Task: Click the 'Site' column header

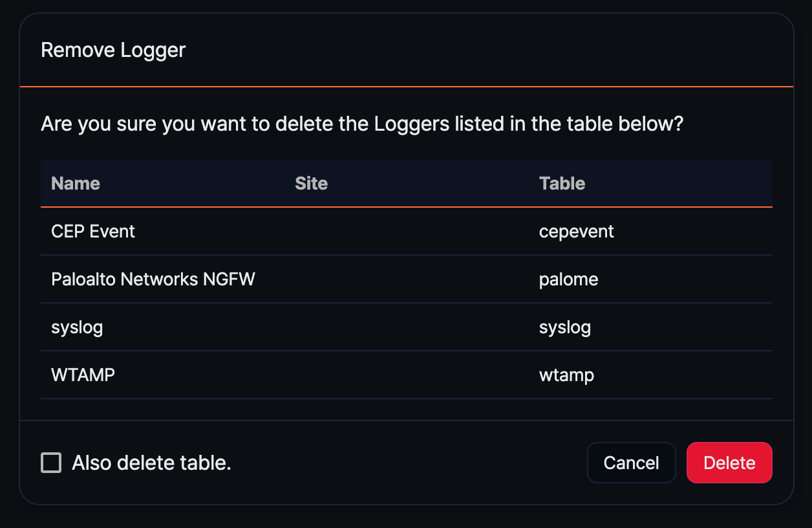Action: pyautogui.click(x=311, y=184)
